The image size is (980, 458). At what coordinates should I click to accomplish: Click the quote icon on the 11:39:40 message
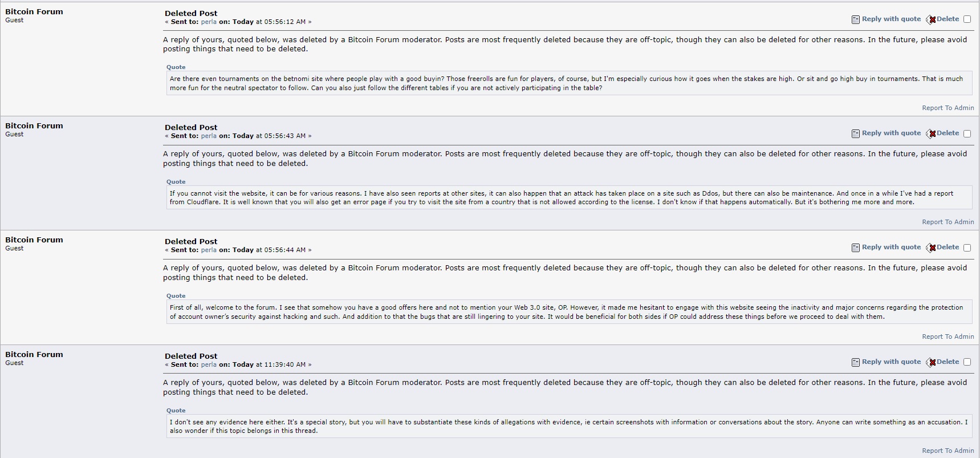pyautogui.click(x=855, y=362)
